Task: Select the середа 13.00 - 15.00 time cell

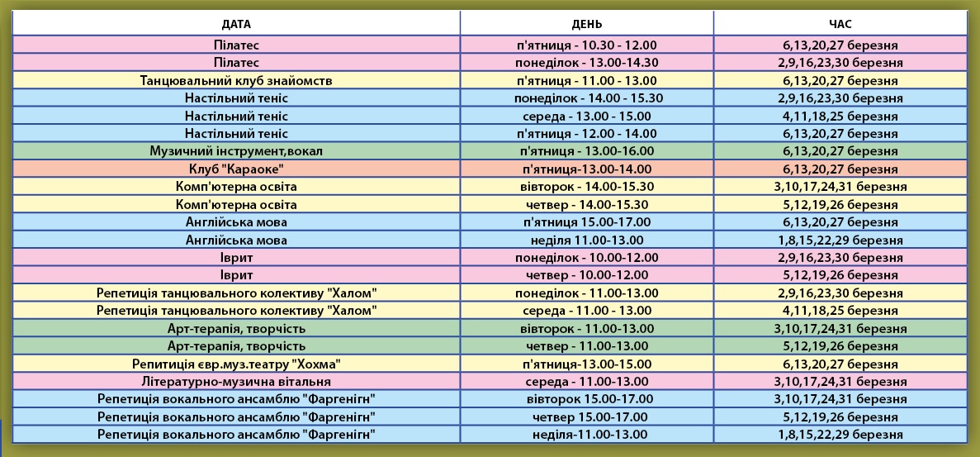Action: 586,116
